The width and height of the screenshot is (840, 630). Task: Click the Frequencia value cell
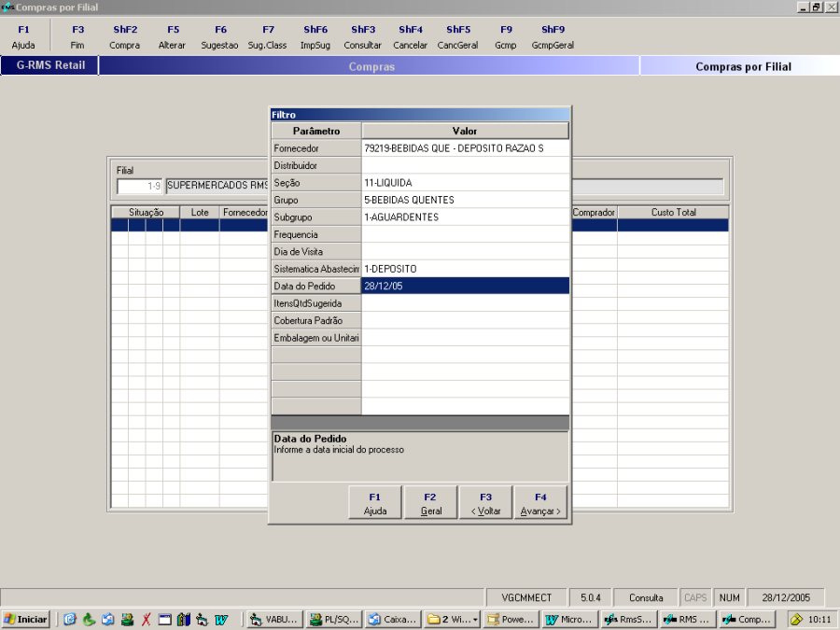click(x=465, y=234)
